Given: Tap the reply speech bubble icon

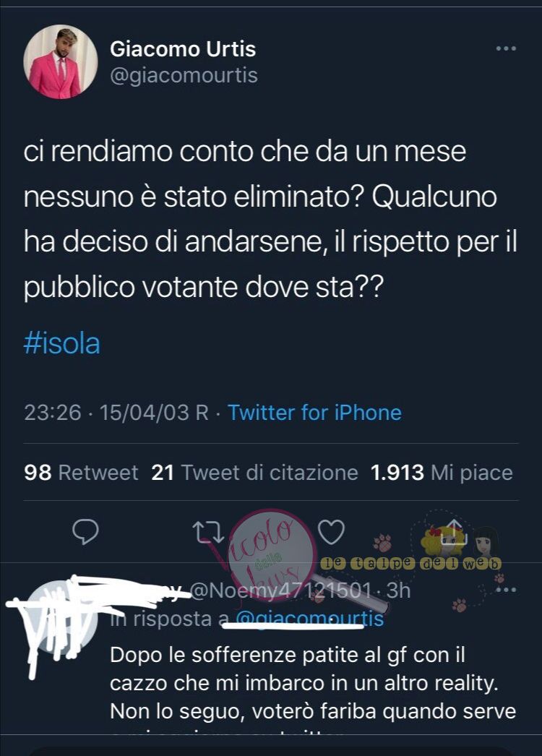Looking at the screenshot, I should click(85, 532).
